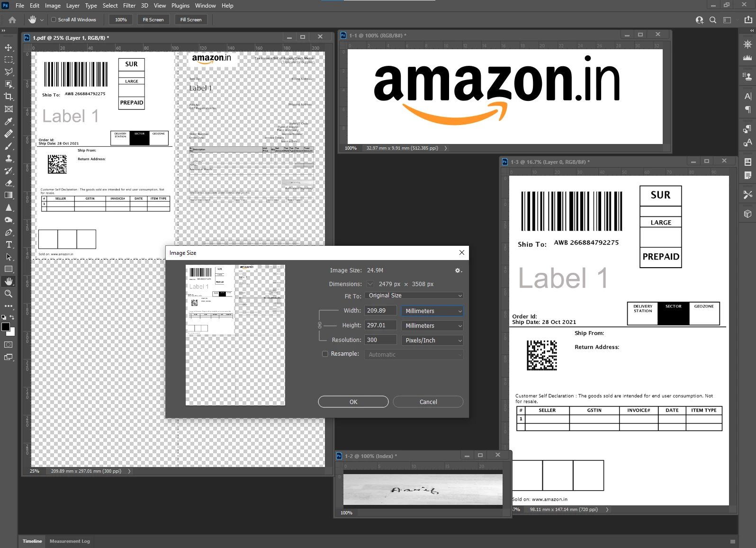Screen dimensions: 756x548
Task: Enable the Resample checkbox
Action: point(325,354)
